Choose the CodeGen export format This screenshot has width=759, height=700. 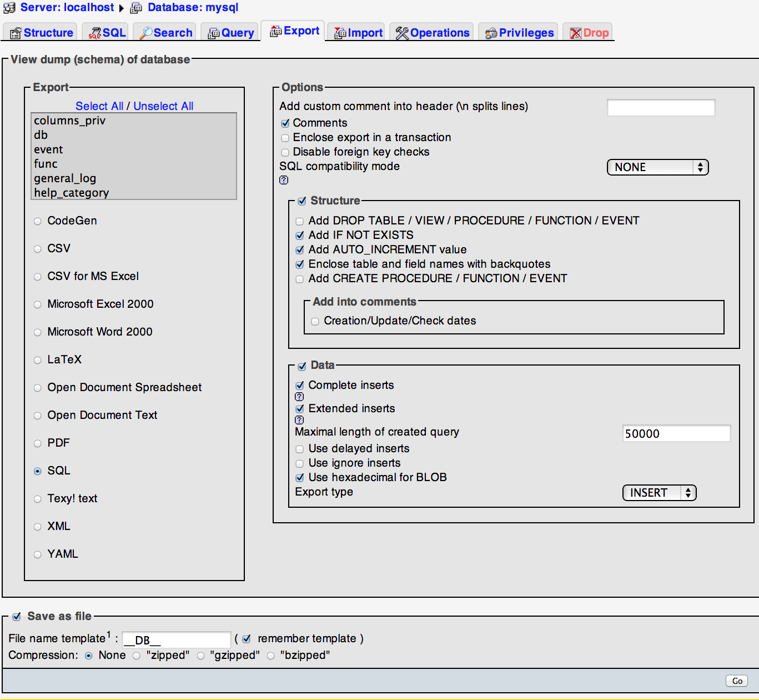[x=38, y=221]
